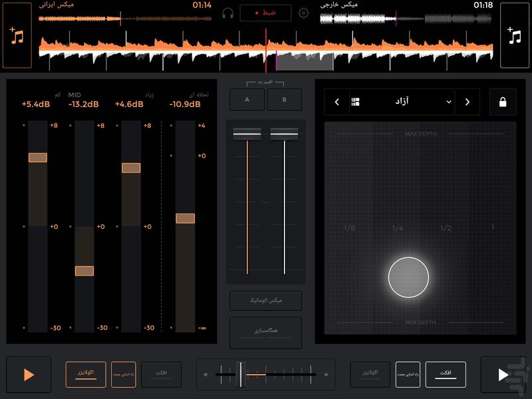The width and height of the screenshot is (532, 399).
Task: Switch to the right deck افکت tab
Action: 446,374
